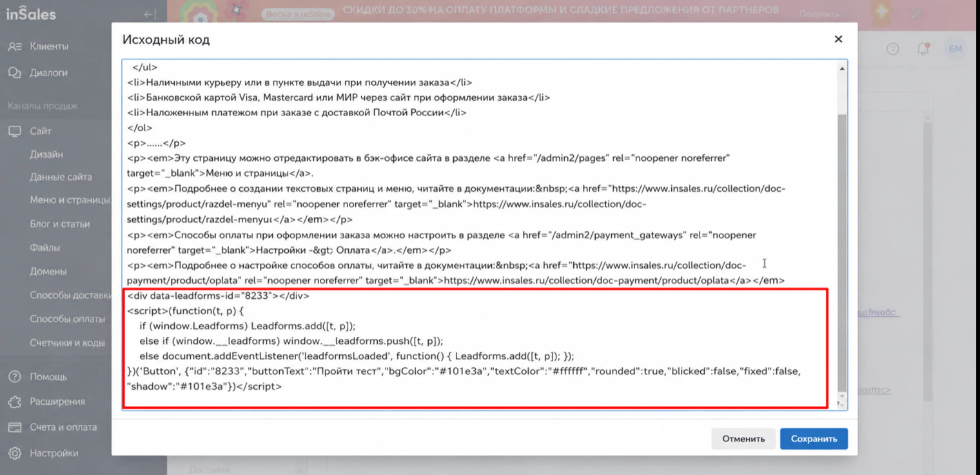Open the Настройки gear icon
This screenshot has width=980, height=475.
click(x=14, y=453)
